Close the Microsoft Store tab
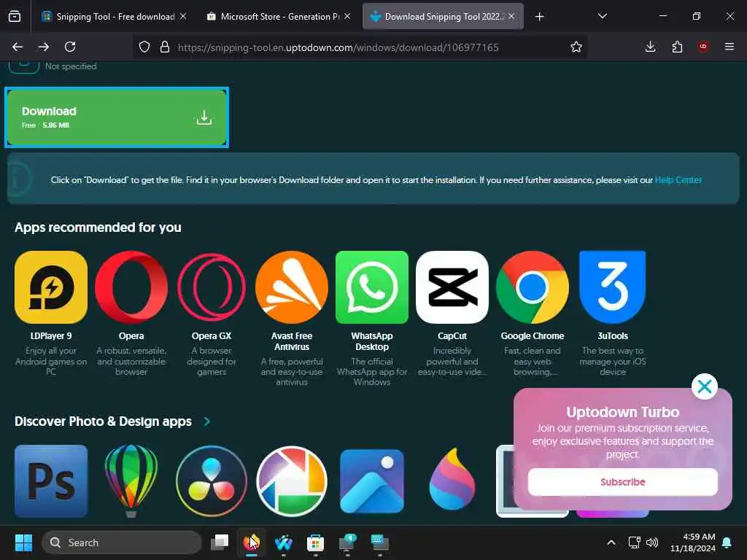Viewport: 747px width, 560px height. click(x=347, y=16)
